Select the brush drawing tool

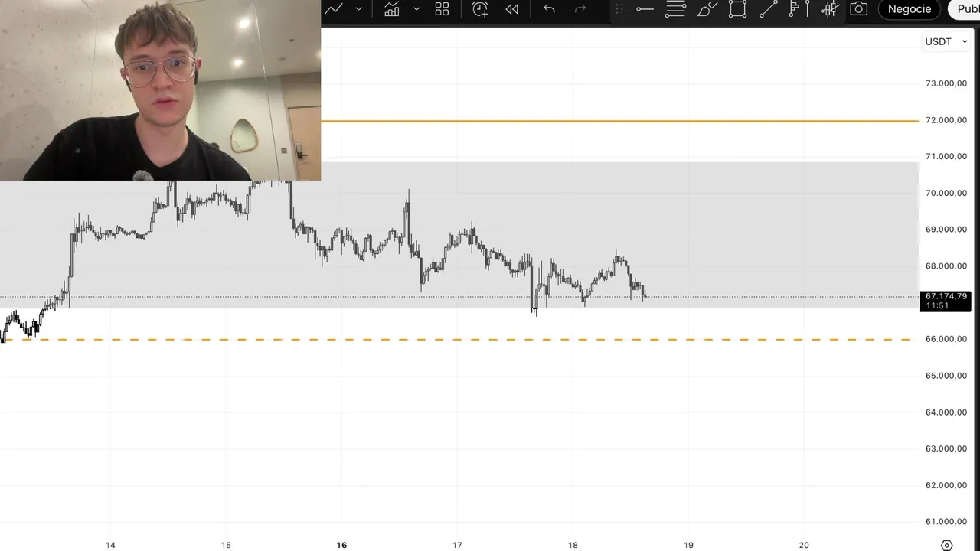[707, 9]
